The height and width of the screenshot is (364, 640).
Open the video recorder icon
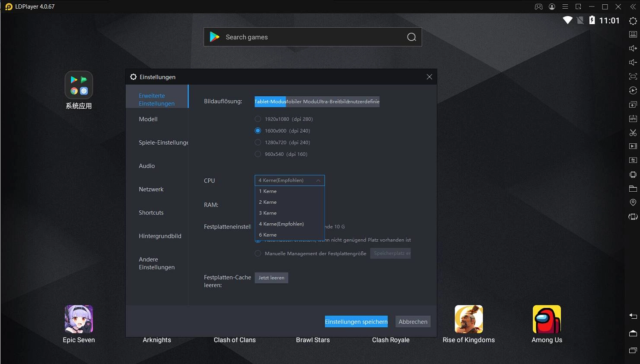click(x=633, y=146)
